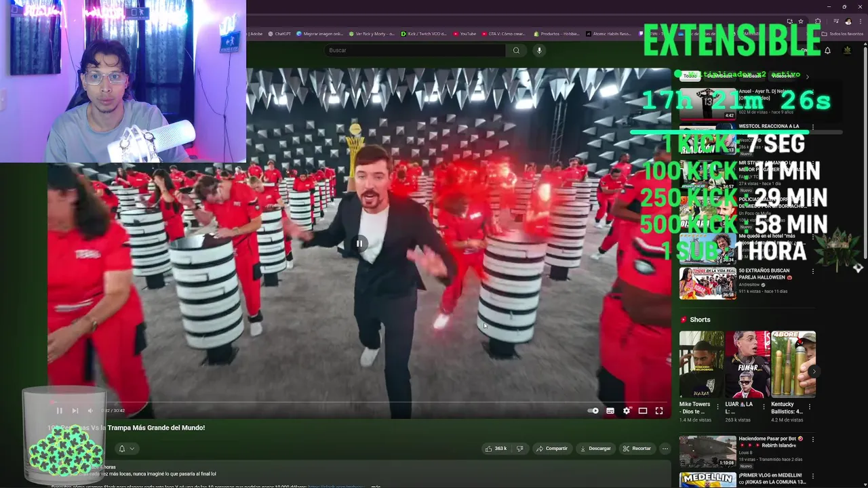This screenshot has width=868, height=488.
Task: Click the Descargar button
Action: [x=595, y=448]
